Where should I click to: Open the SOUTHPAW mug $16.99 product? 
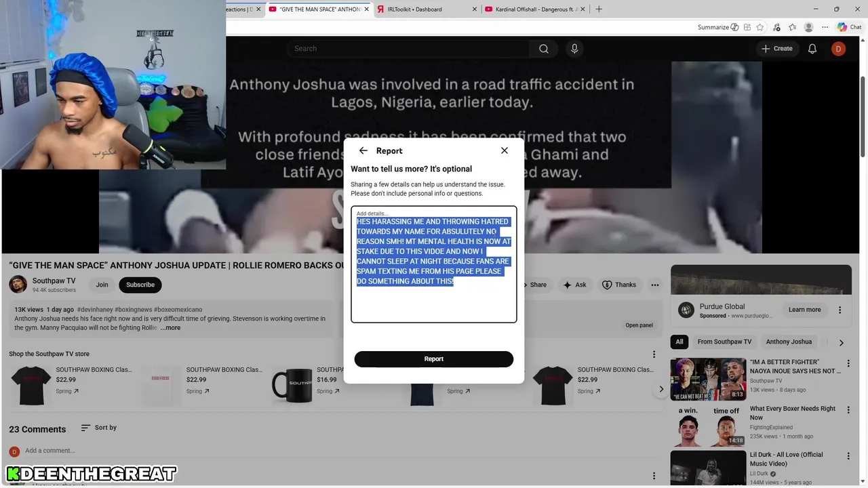click(x=292, y=385)
